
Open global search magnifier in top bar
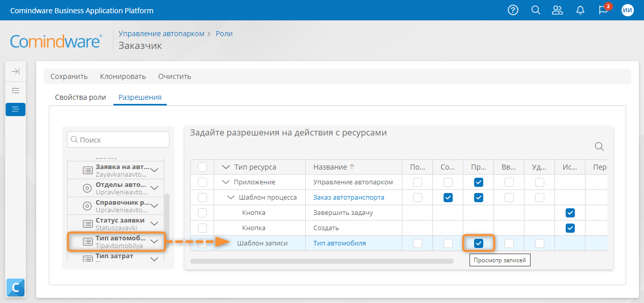point(536,10)
